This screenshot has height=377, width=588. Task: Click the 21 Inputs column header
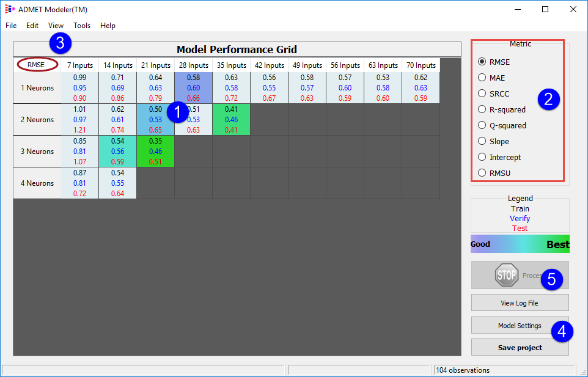[x=156, y=65]
